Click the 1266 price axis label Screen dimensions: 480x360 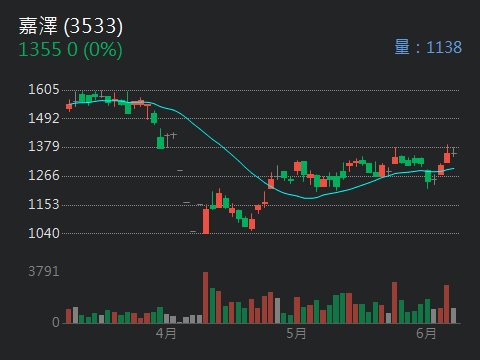coord(44,176)
